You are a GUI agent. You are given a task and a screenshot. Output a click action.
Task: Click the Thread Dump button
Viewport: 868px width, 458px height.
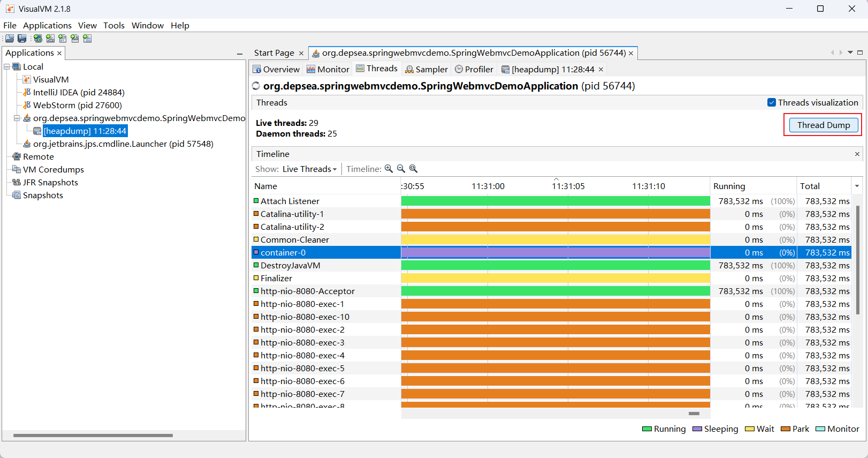click(823, 125)
